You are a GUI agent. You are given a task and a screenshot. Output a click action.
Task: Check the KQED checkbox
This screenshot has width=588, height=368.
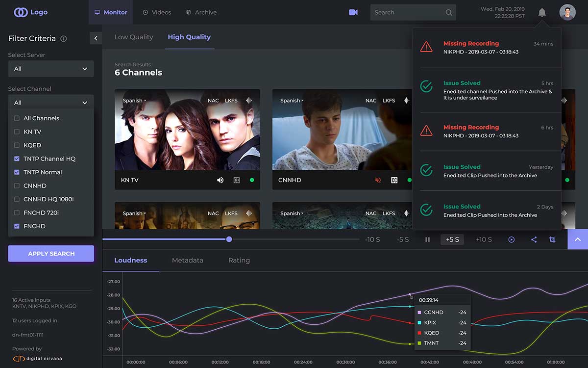point(17,145)
